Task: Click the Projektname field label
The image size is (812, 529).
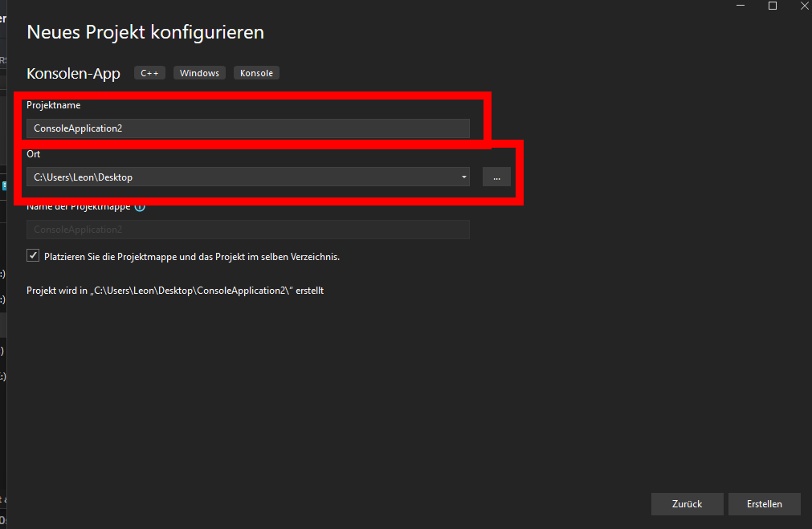Action: 53,105
